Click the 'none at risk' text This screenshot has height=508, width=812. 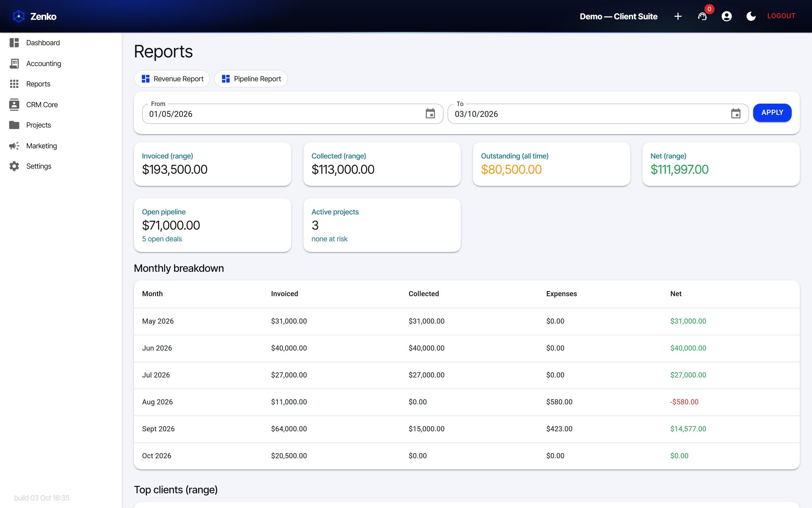point(330,239)
